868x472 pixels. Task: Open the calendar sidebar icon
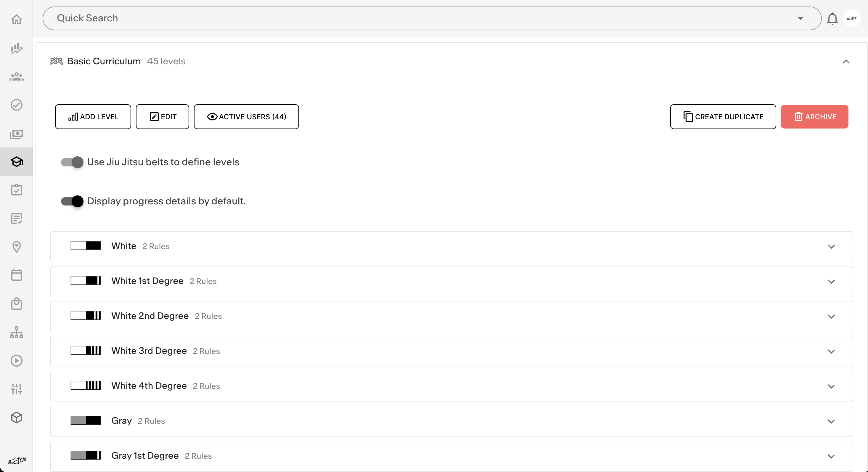[x=16, y=275]
